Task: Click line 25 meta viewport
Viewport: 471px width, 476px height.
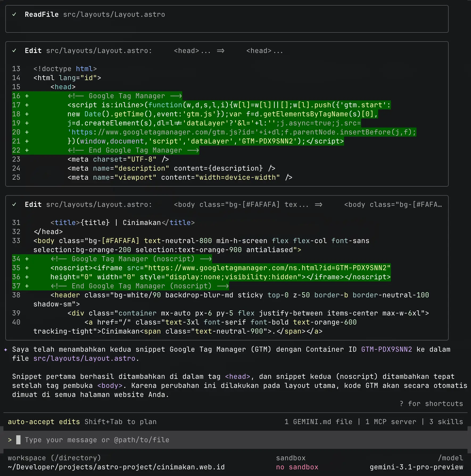Action: point(180,177)
